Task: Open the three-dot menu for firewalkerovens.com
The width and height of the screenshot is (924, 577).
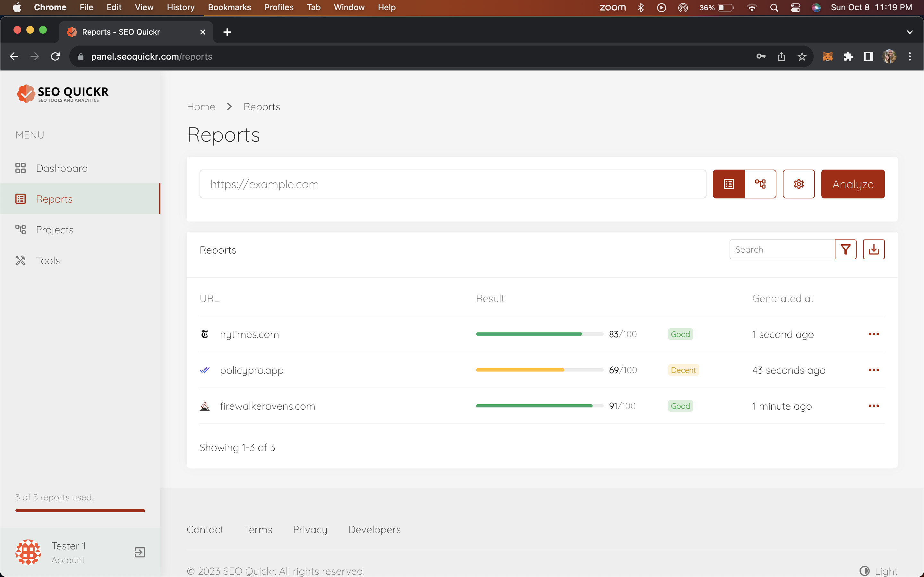Action: pos(874,406)
